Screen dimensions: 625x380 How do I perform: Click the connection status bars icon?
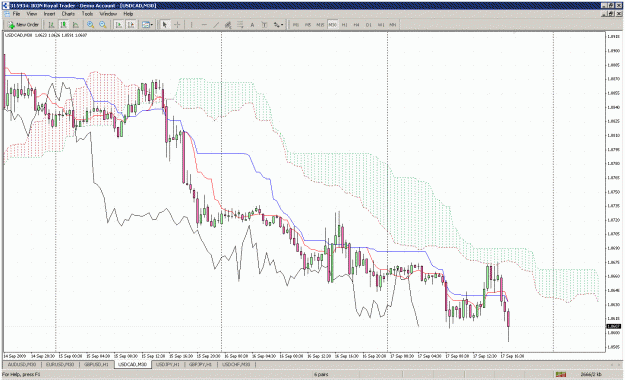pyautogui.click(x=561, y=374)
